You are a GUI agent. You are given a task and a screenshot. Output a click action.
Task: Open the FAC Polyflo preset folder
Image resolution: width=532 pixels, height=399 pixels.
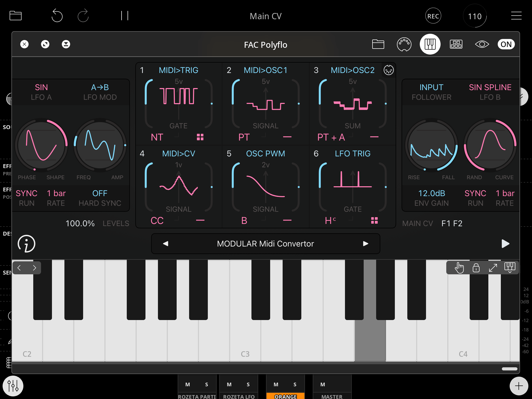point(378,44)
